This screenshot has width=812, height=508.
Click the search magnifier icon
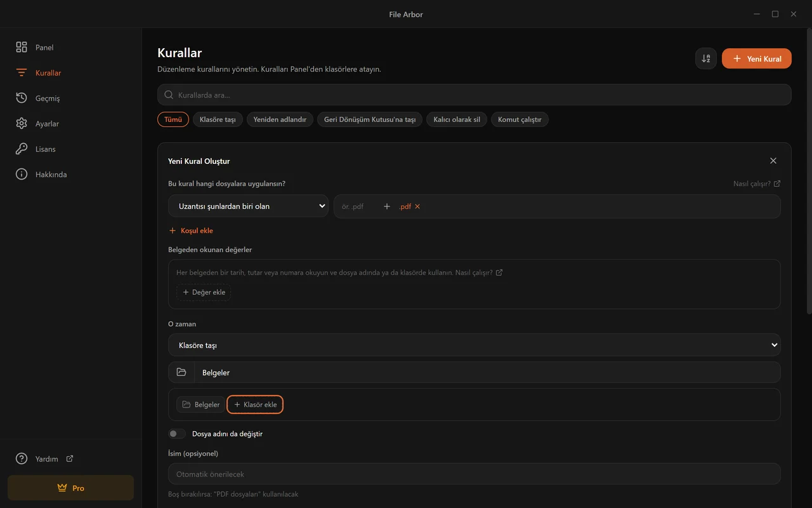click(x=169, y=95)
